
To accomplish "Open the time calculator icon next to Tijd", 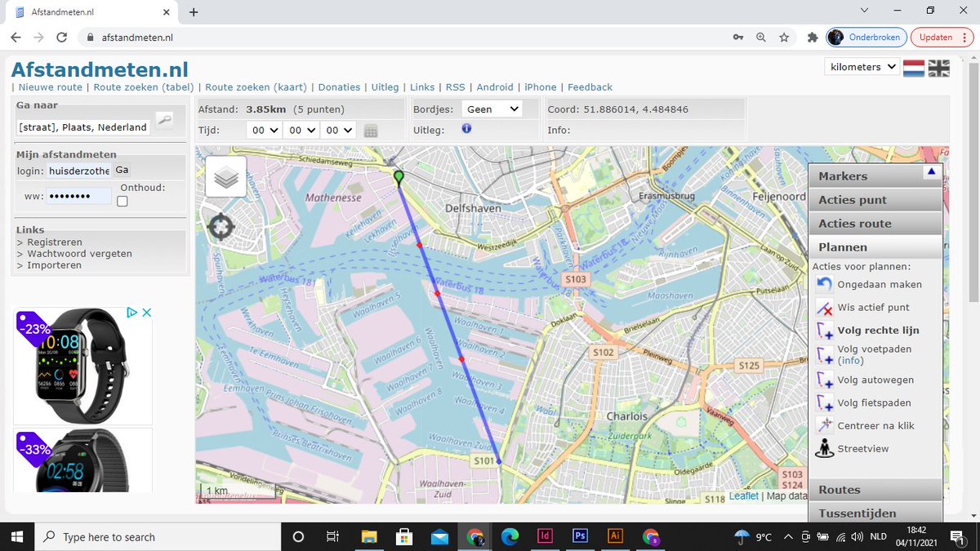I will click(370, 131).
